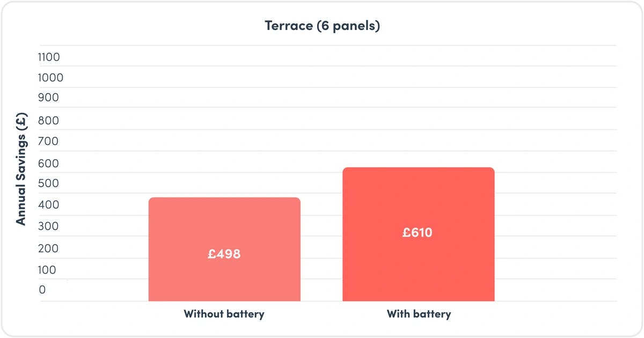Image resolution: width=644 pixels, height=338 pixels.
Task: Click the 1100 y-axis tick label
Action: 49,57
